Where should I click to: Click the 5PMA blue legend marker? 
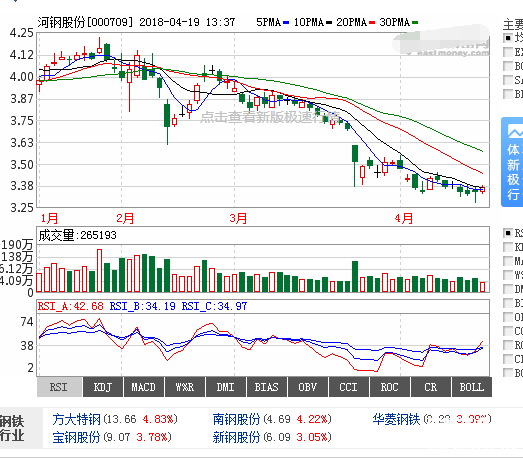[x=286, y=23]
